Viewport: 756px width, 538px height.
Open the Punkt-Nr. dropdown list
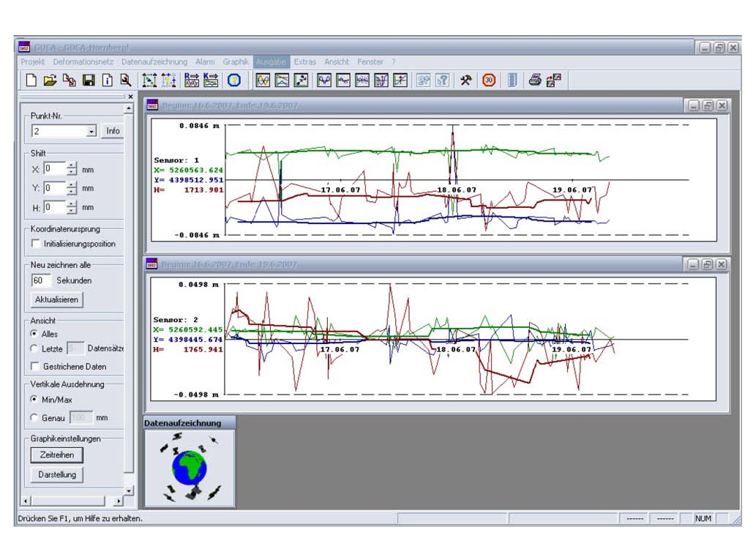tap(91, 132)
